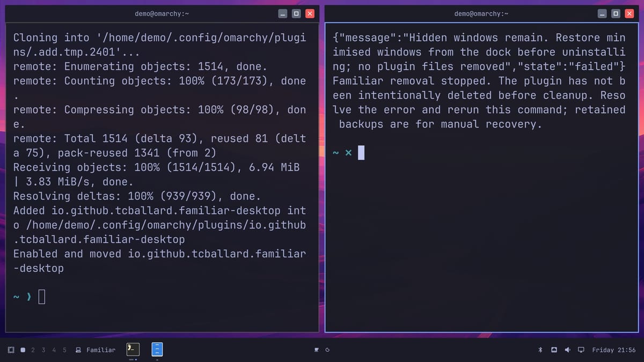Click the volume speaker tray icon
This screenshot has height=362, width=644.
point(567,350)
